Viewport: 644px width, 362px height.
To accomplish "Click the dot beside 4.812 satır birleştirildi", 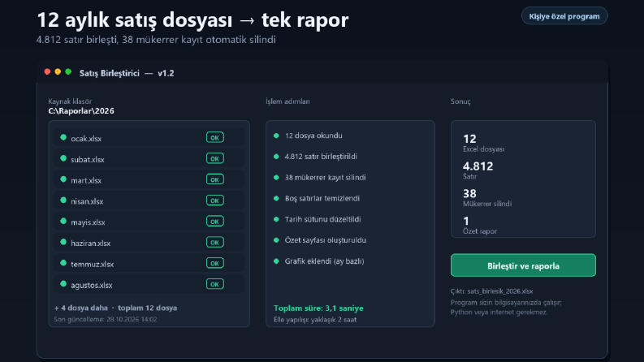I will pos(276,157).
